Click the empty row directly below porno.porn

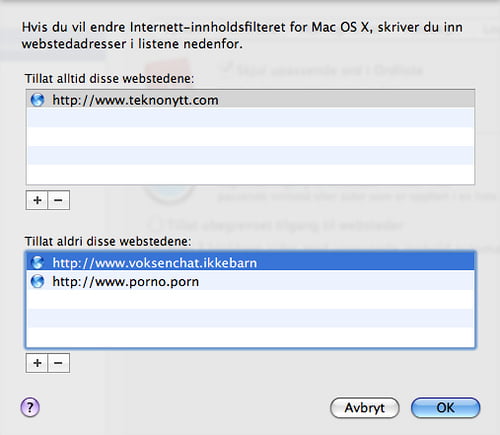[x=250, y=299]
